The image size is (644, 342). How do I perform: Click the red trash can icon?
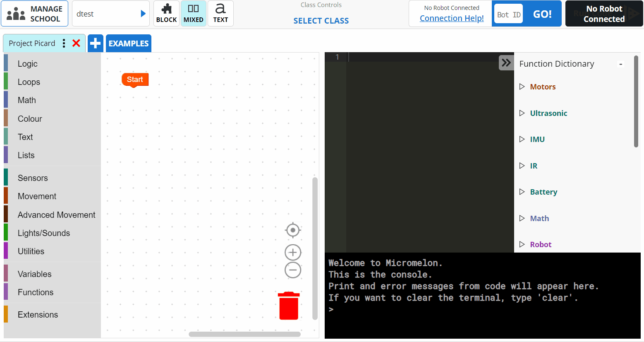[x=288, y=306]
